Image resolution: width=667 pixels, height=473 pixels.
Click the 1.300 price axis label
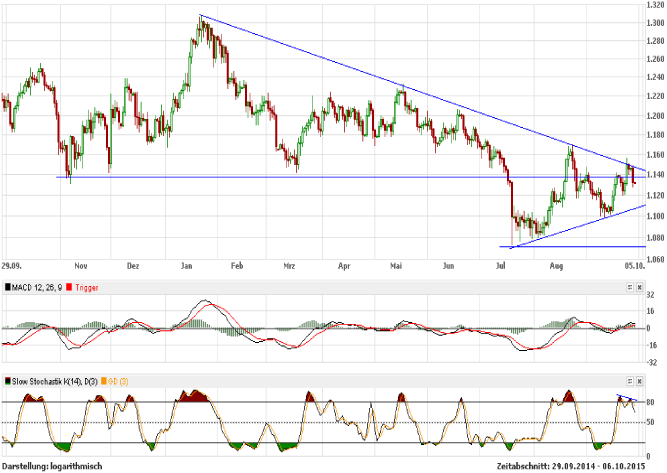(x=655, y=22)
